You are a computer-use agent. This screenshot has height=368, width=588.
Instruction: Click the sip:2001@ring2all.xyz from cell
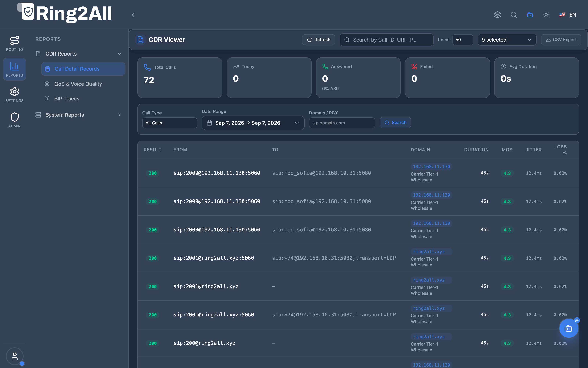click(x=206, y=286)
